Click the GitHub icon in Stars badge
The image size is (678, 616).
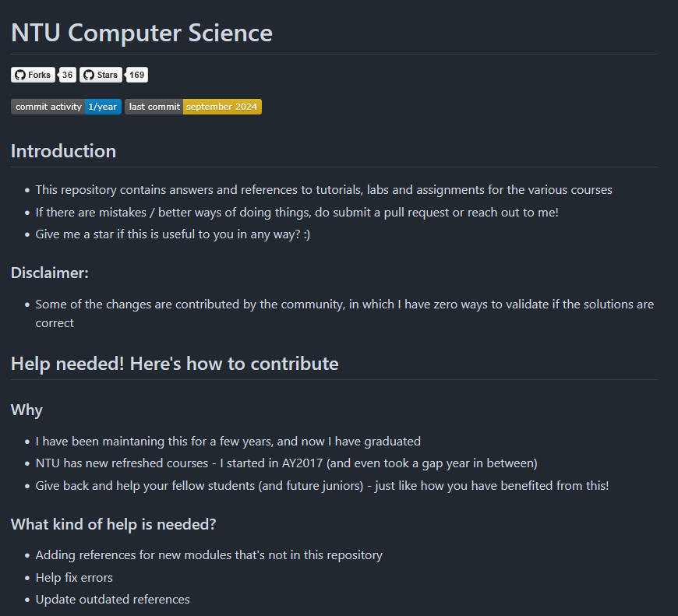(89, 75)
